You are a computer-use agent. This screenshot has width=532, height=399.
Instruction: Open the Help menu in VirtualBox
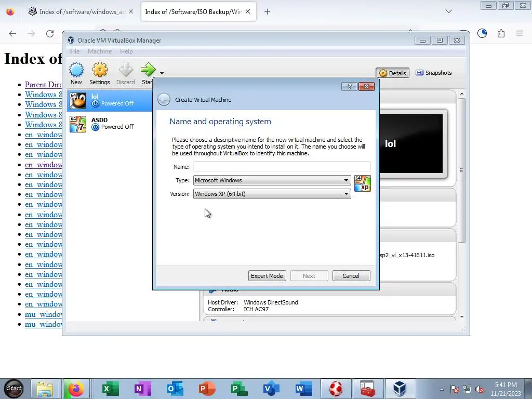click(x=126, y=51)
